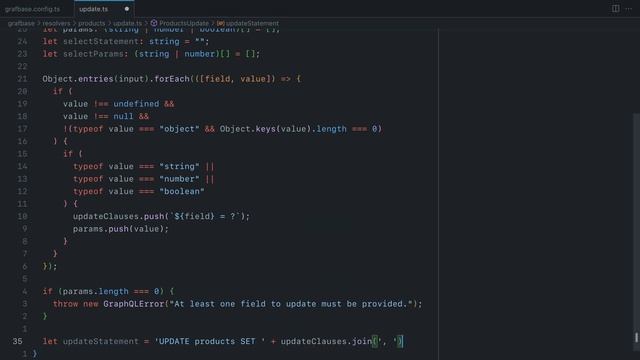Image resolution: width=640 pixels, height=360 pixels.
Task: Click the GraphQLError text in throw line
Action: click(x=133, y=304)
